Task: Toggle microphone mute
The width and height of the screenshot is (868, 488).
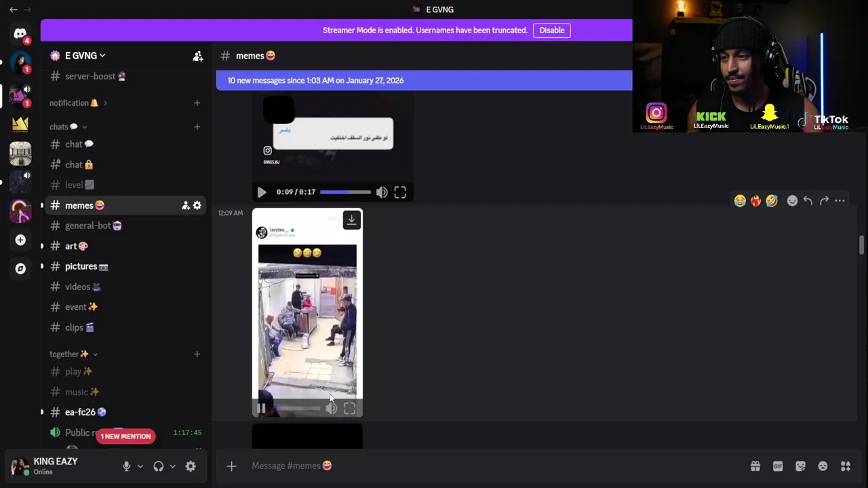Action: point(126,466)
